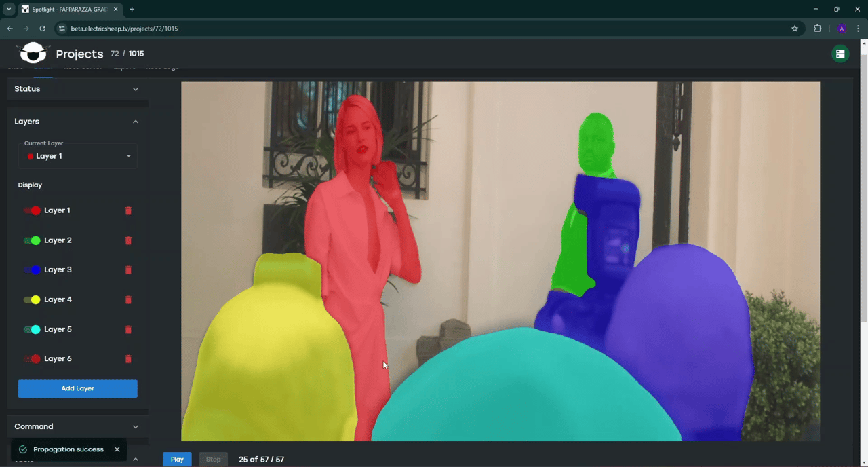The height and width of the screenshot is (467, 868).
Task: Dismiss the Propagation success notification
Action: pos(117,449)
